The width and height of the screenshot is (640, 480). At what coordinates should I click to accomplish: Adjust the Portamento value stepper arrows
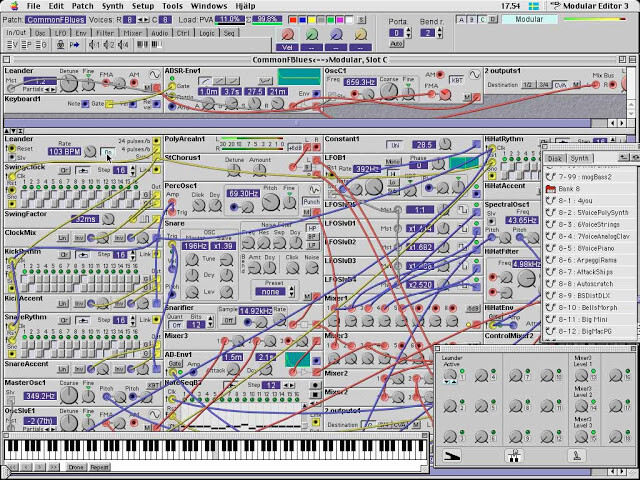[409, 33]
